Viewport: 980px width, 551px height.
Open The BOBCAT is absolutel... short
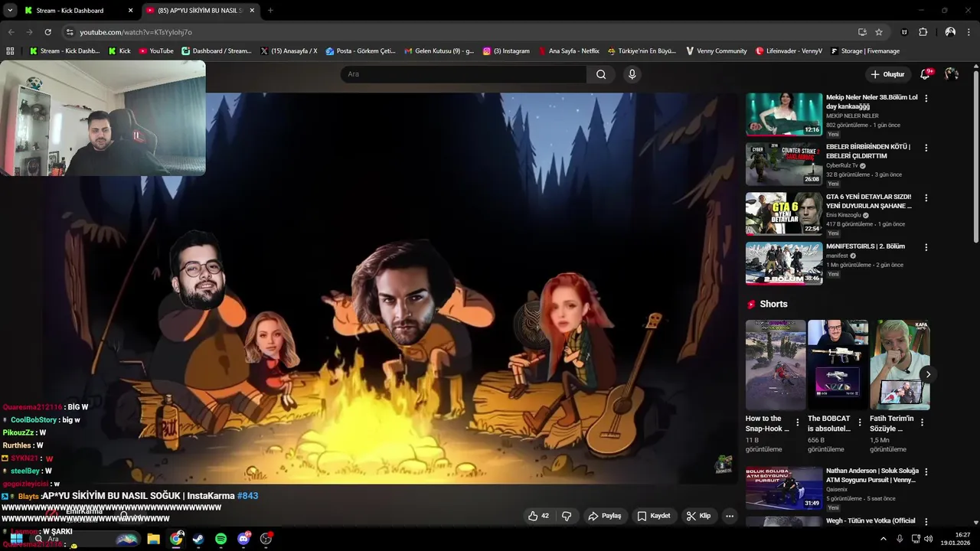click(838, 365)
